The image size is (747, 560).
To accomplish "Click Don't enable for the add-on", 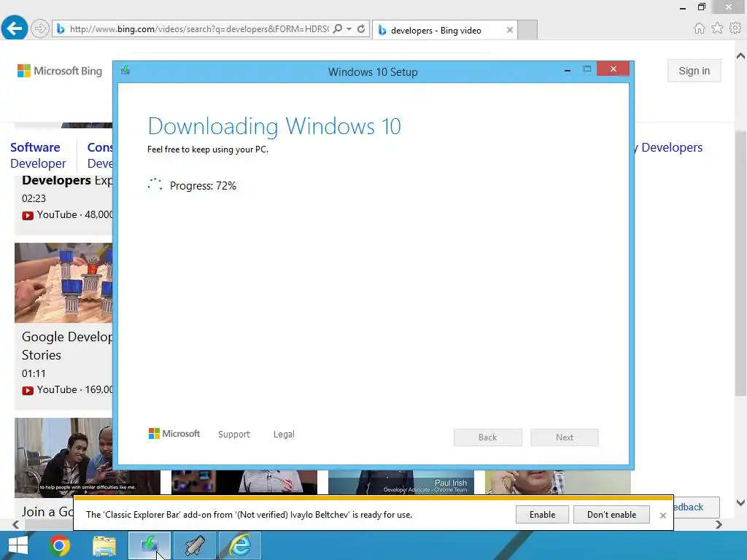I will 612,515.
